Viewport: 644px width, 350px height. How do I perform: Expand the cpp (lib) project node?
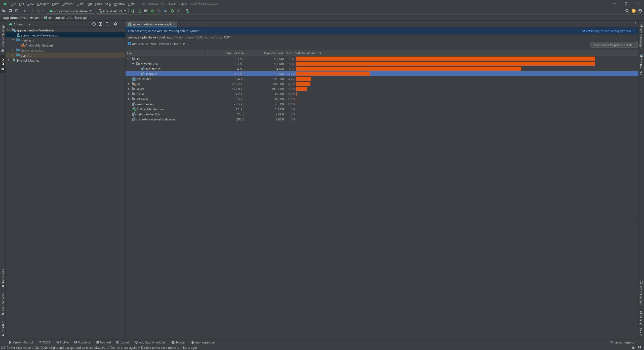[13, 55]
